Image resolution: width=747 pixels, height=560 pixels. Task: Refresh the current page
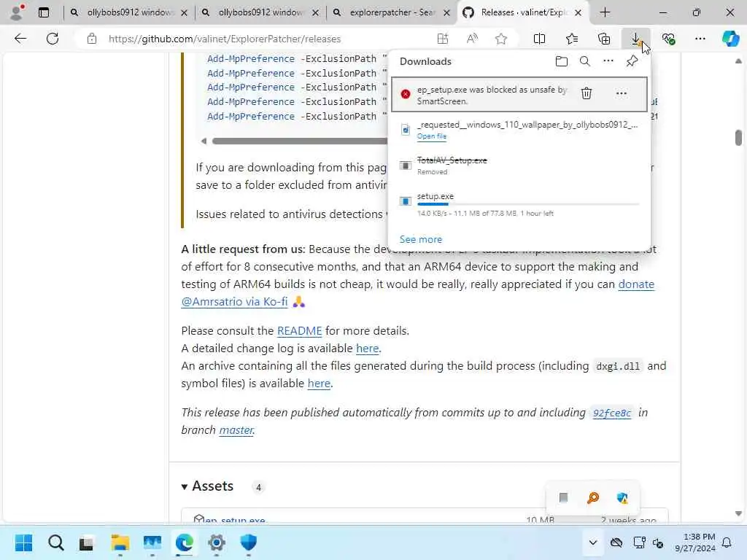(x=53, y=39)
